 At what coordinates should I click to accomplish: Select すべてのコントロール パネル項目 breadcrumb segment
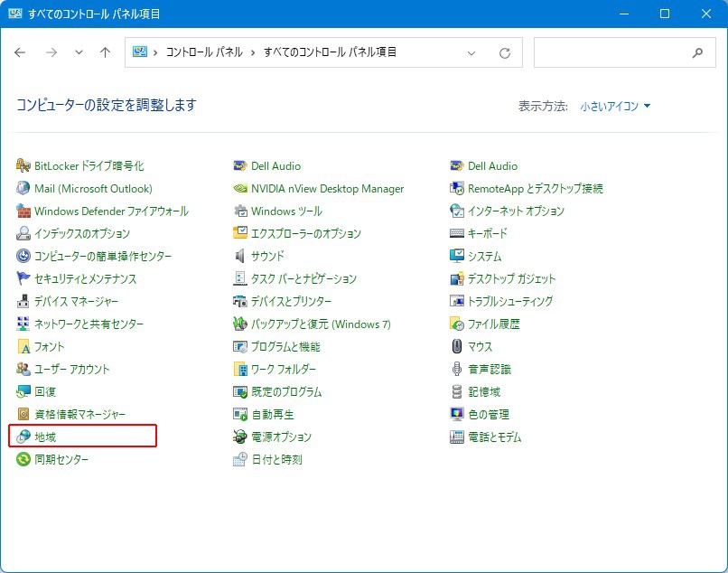[x=330, y=52]
